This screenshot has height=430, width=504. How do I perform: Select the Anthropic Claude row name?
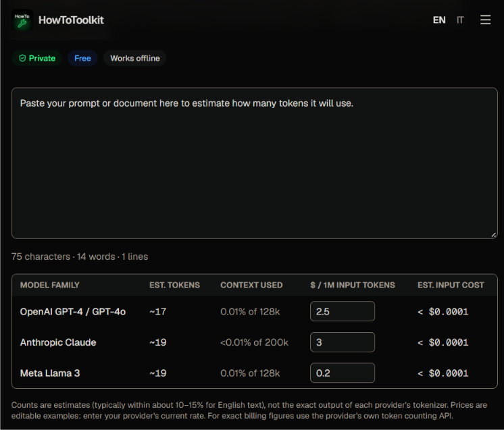point(58,342)
